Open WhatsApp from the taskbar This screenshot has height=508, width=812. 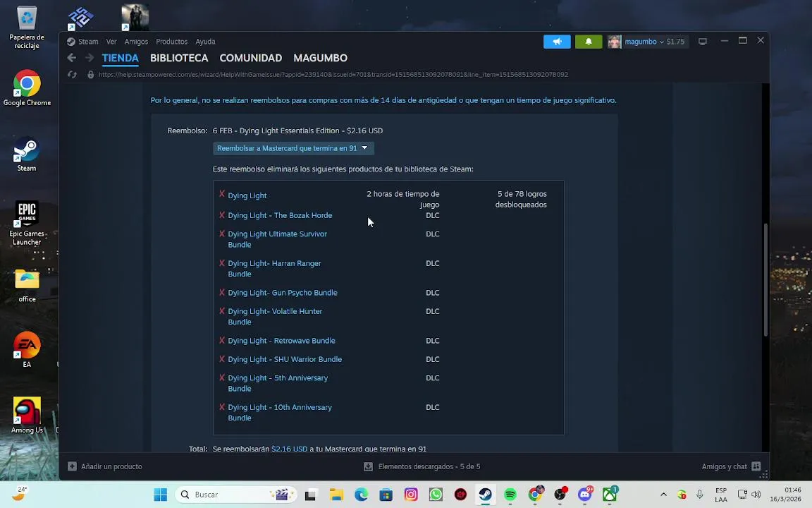(x=436, y=495)
